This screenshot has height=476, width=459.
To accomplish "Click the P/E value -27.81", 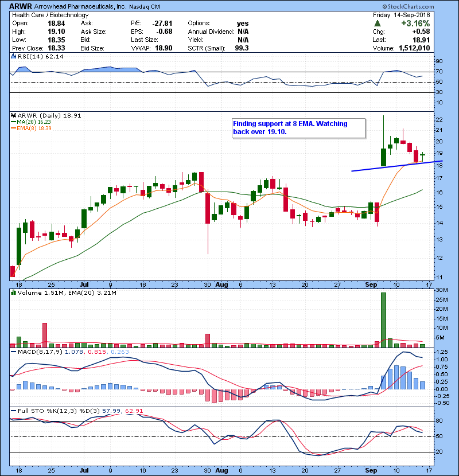I will tap(162, 24).
